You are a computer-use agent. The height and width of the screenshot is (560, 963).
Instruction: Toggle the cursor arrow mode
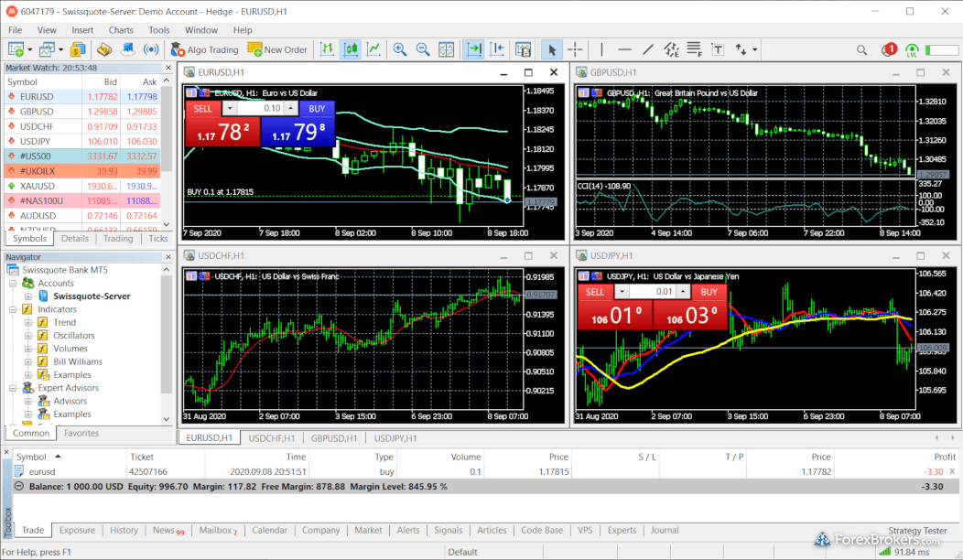(x=550, y=49)
